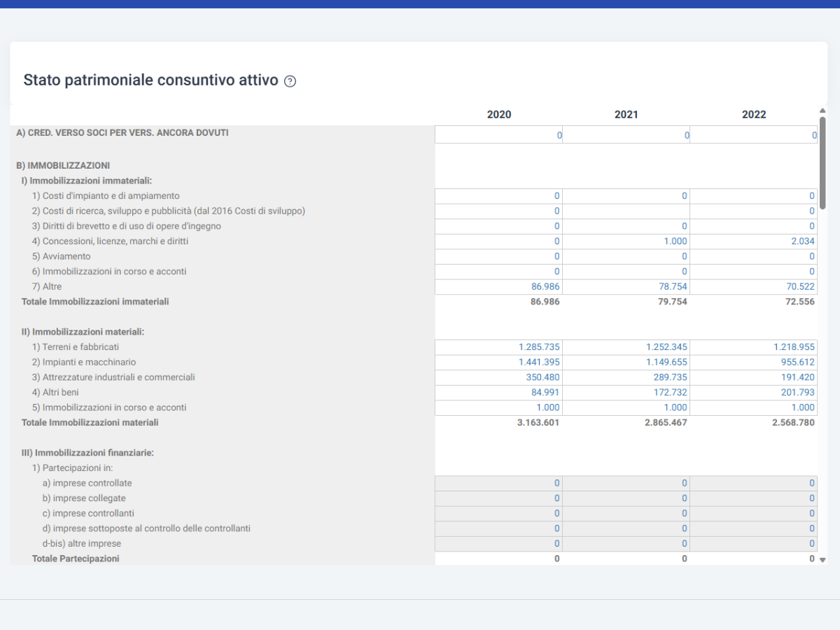Click 2021 Immobilizzazioni in corso materiali field
This screenshot has width=840, height=630.
point(626,408)
